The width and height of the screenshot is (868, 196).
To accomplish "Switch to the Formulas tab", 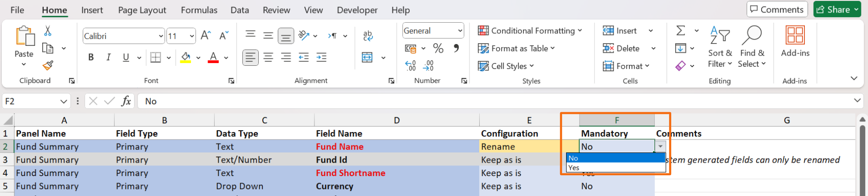I will click(199, 10).
